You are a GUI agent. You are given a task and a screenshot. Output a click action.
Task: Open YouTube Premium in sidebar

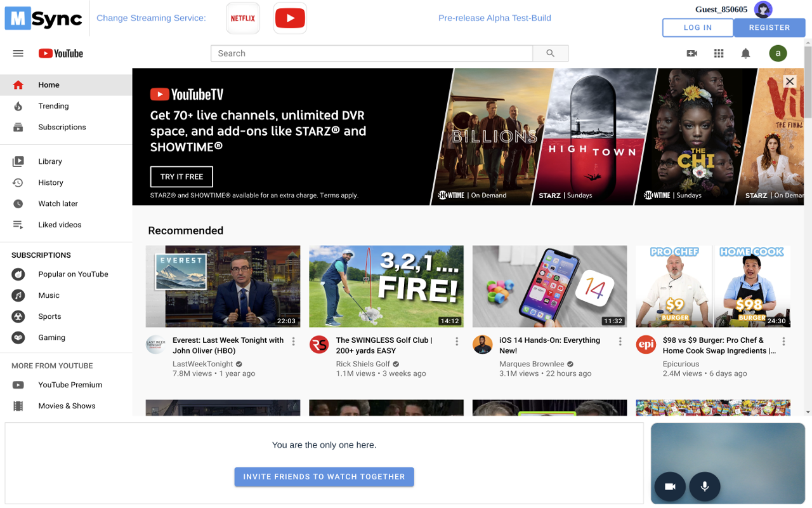[66, 385]
